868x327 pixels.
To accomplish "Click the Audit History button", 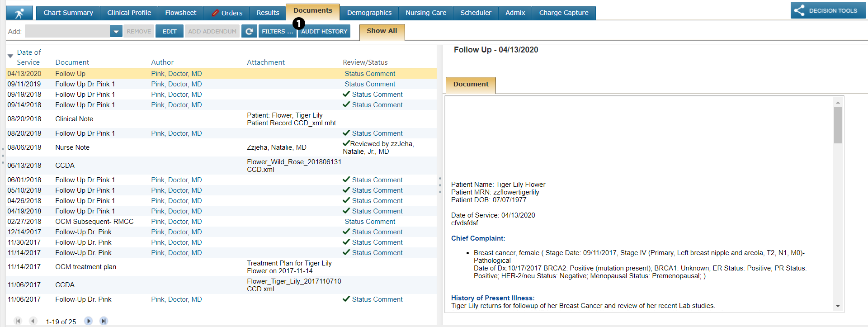I will click(x=324, y=31).
